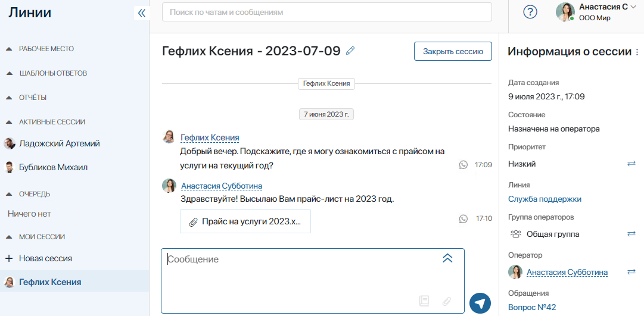
Task: Collapse the Мои сессии section
Action: [x=9, y=237]
